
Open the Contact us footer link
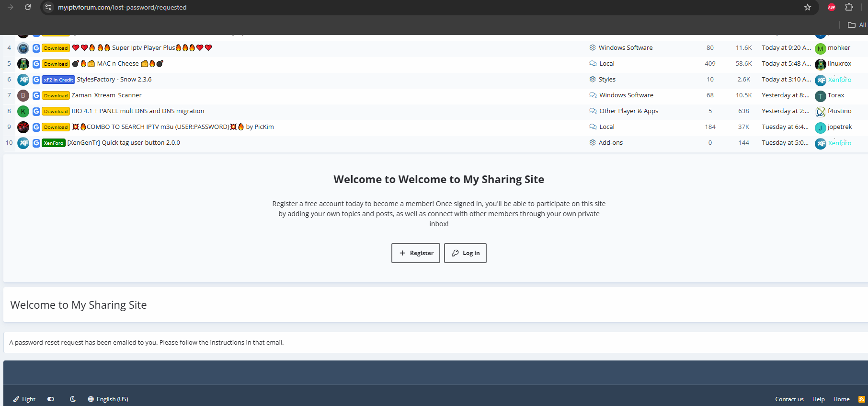789,399
